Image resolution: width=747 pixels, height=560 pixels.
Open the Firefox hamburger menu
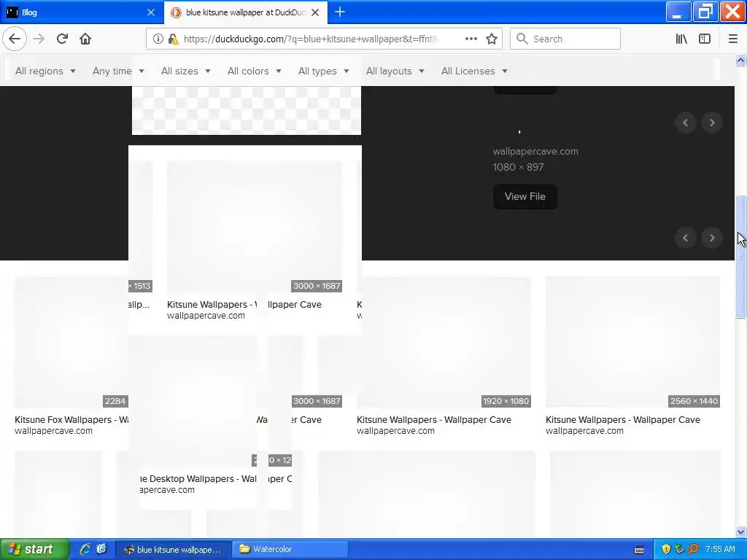click(x=732, y=39)
